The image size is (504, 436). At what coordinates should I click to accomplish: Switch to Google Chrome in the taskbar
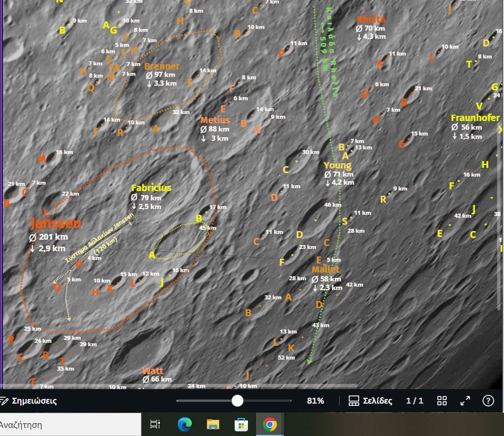tap(269, 424)
